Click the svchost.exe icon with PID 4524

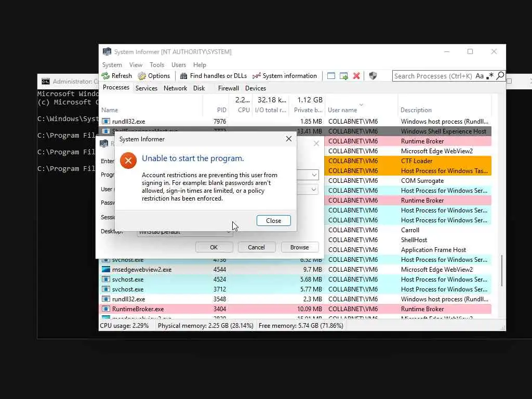pyautogui.click(x=106, y=279)
